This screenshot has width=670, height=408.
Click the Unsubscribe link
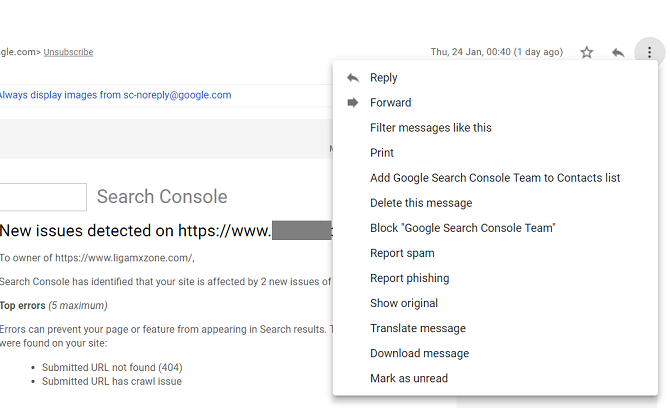click(x=68, y=52)
